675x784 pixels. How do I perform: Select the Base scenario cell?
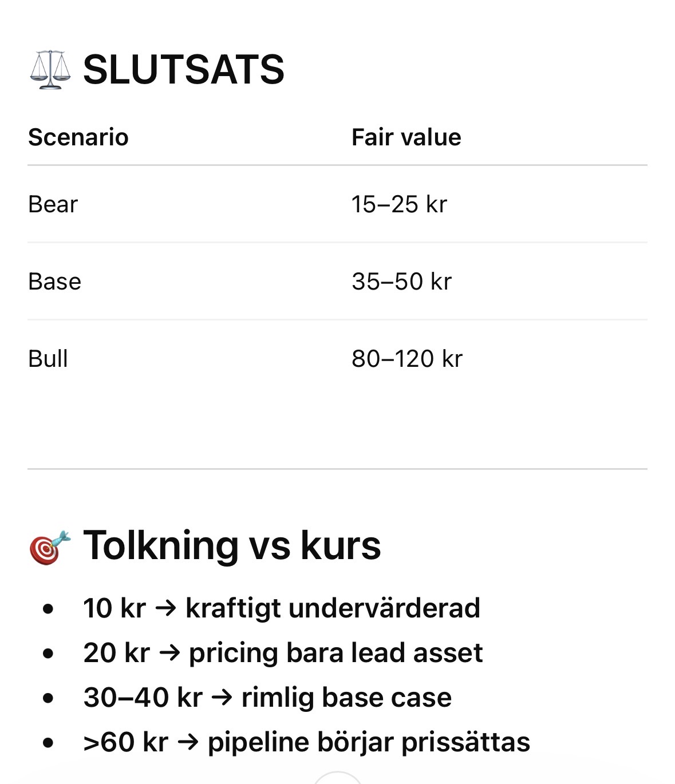[x=54, y=282]
